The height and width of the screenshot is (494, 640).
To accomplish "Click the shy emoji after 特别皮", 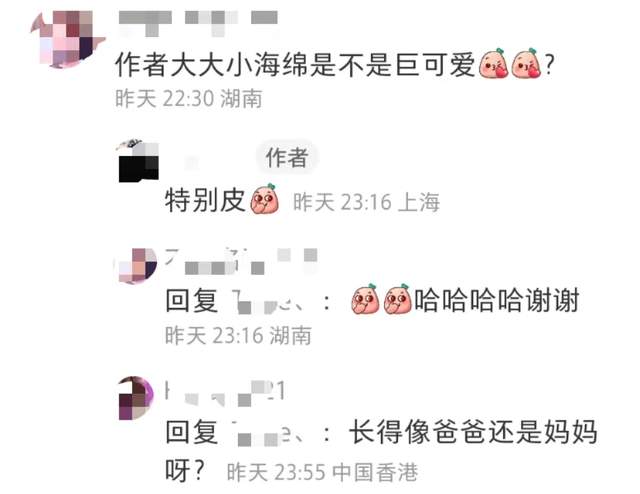I will (265, 199).
